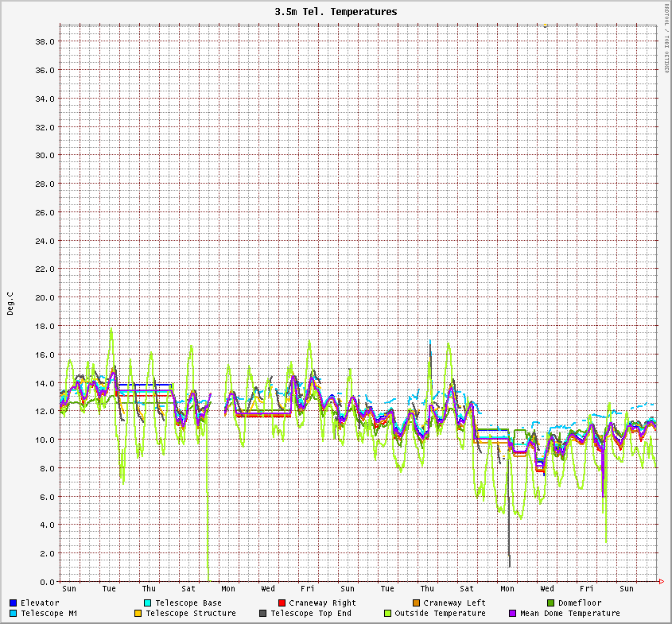Select the Telescope M1 legend swatch

pyautogui.click(x=13, y=614)
